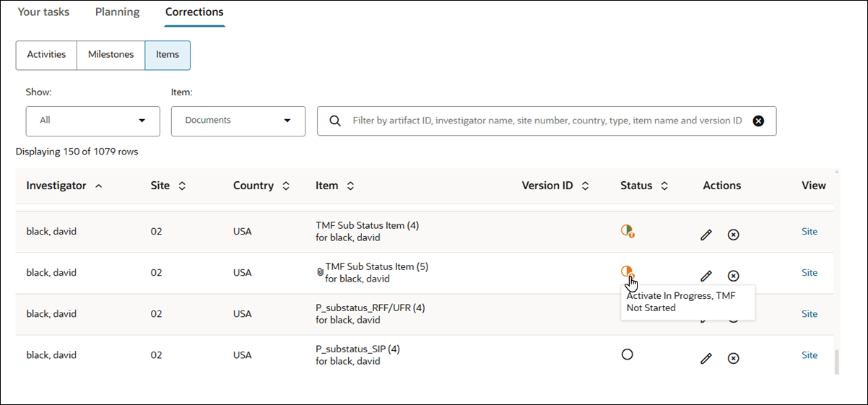Open Site link for TMF Sub Status Item (4)
868x405 pixels.
pyautogui.click(x=810, y=232)
